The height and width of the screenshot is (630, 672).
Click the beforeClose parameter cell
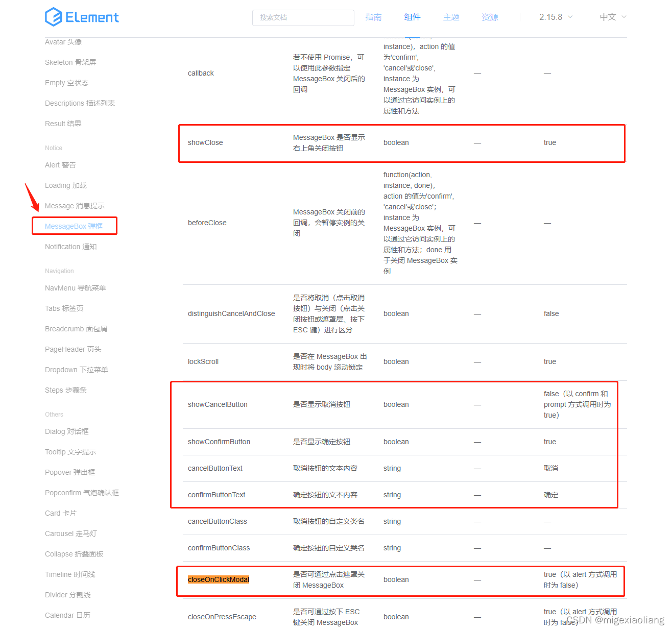coord(207,223)
